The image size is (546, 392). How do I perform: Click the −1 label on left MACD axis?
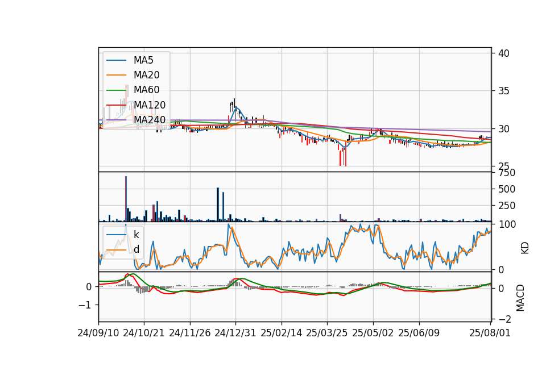pyautogui.click(x=85, y=305)
